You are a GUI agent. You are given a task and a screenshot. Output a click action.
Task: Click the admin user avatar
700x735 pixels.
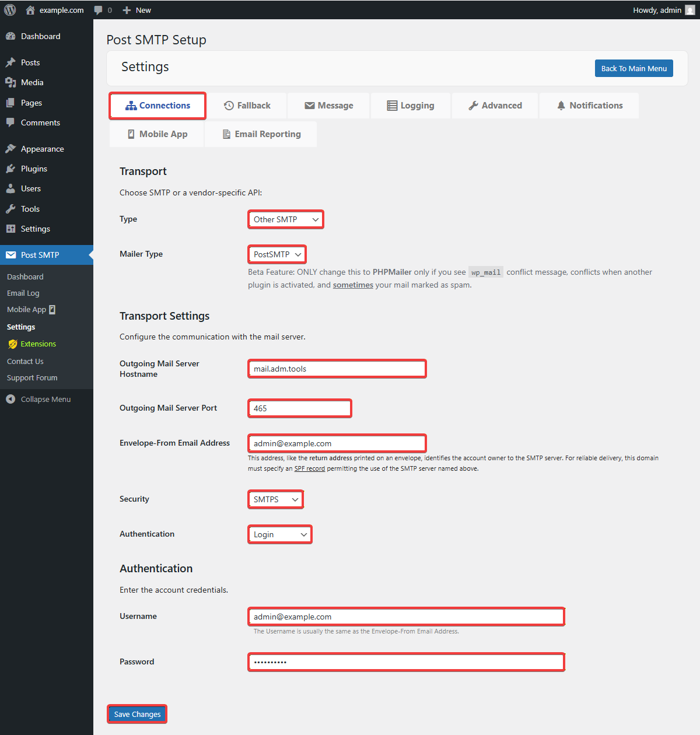coord(689,10)
